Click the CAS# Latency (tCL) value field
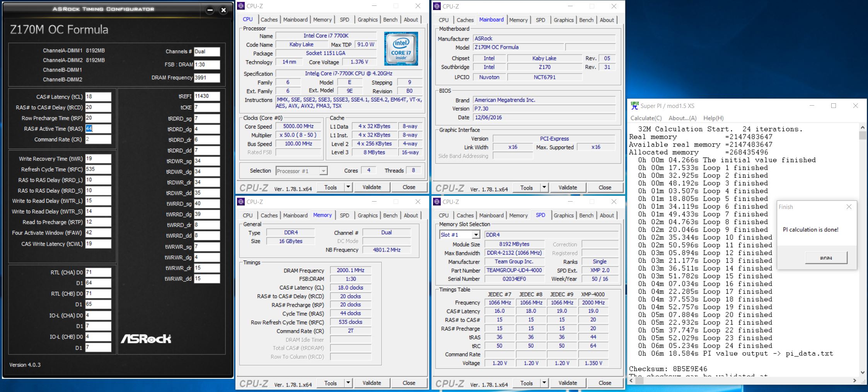This screenshot has height=392, width=868. tap(98, 97)
